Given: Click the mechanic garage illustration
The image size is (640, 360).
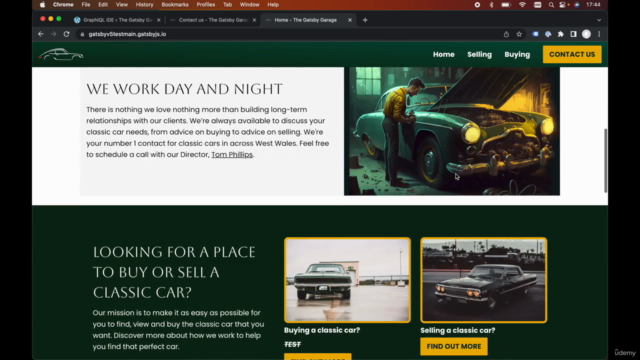Looking at the screenshot, I should tap(452, 131).
